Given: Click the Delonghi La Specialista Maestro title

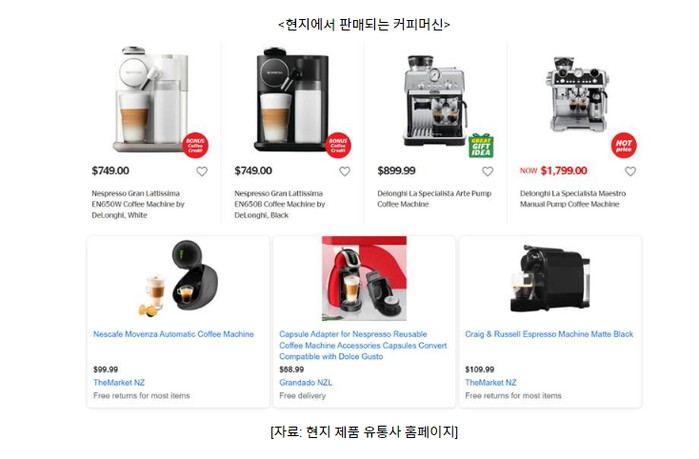Looking at the screenshot, I should click(573, 199).
